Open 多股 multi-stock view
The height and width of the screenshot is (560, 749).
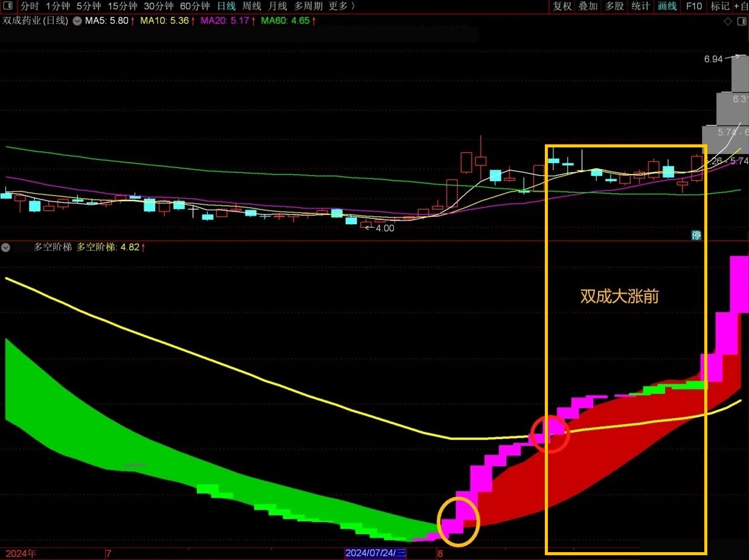point(614,6)
